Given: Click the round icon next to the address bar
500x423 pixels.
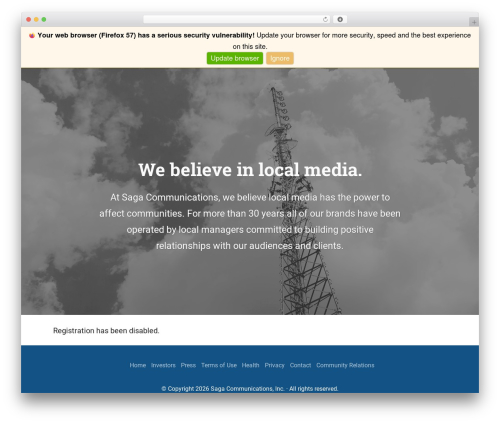Looking at the screenshot, I should coord(340,20).
